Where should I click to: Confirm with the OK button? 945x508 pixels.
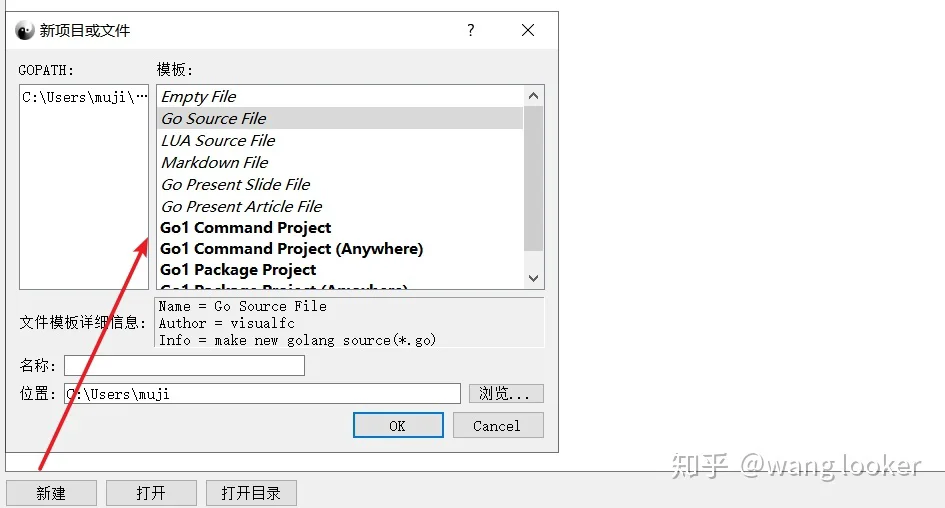pyautogui.click(x=398, y=425)
